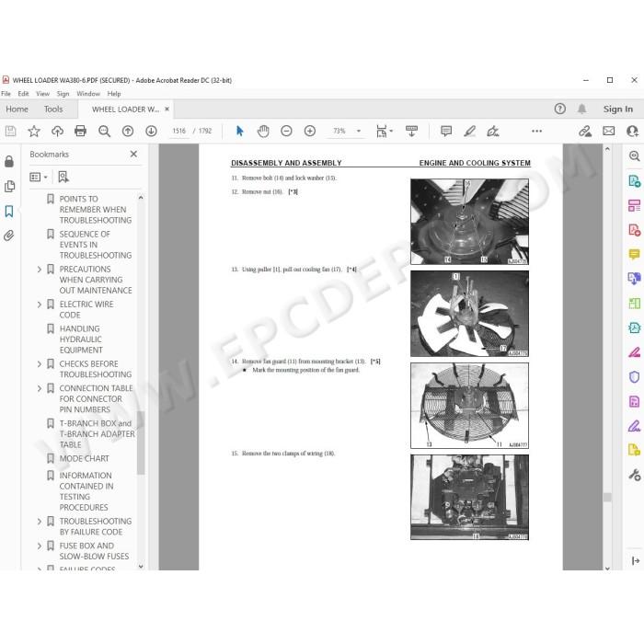Viewport: 644px width, 644px height.
Task: Open INFORMATION CONTAINED IN TESTING PROCEDURES bookmark
Action: pyautogui.click(x=86, y=491)
